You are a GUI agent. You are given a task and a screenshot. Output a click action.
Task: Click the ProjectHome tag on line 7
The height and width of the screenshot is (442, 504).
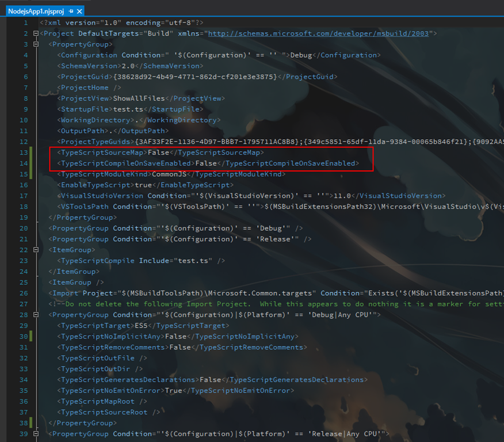89,87
